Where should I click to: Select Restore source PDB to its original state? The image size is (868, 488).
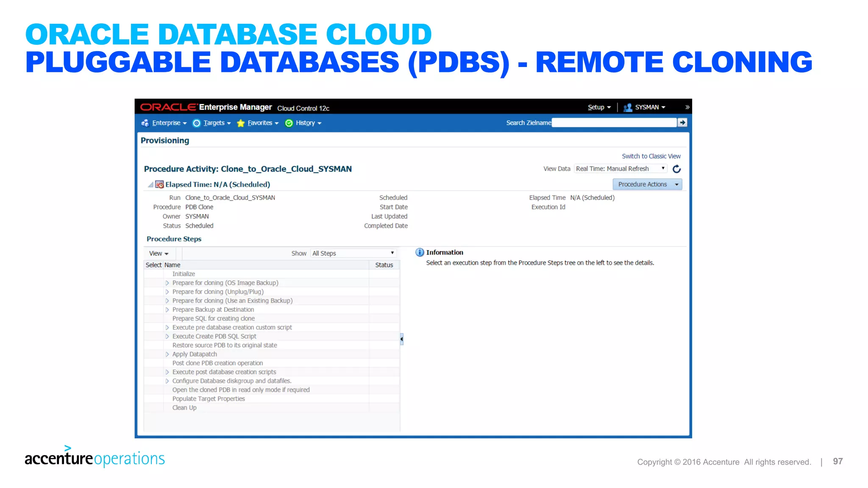click(x=225, y=345)
